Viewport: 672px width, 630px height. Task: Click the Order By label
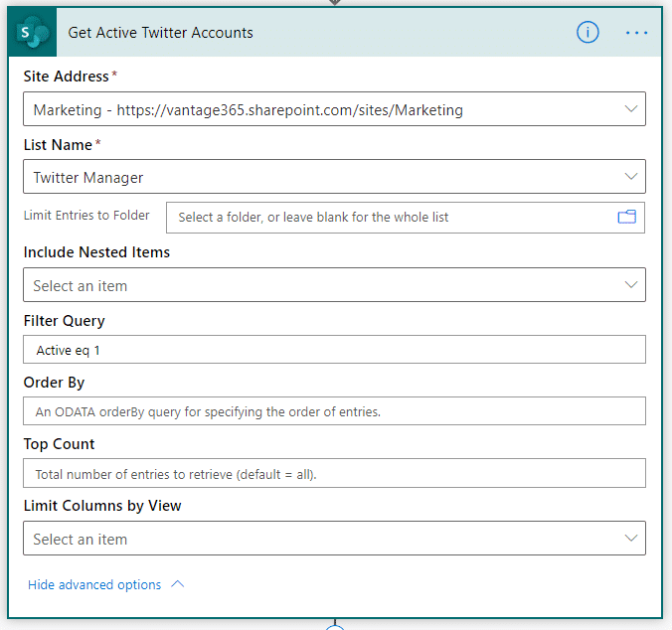pyautogui.click(x=54, y=383)
